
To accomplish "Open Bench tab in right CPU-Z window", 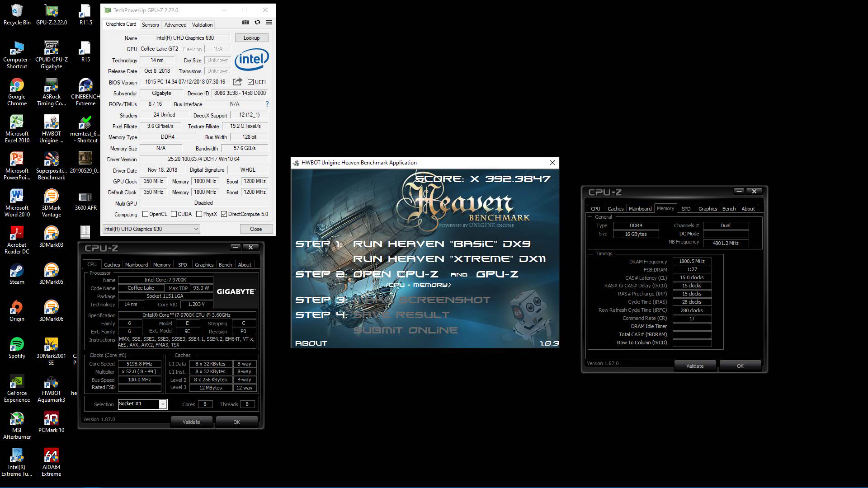I will pyautogui.click(x=729, y=209).
